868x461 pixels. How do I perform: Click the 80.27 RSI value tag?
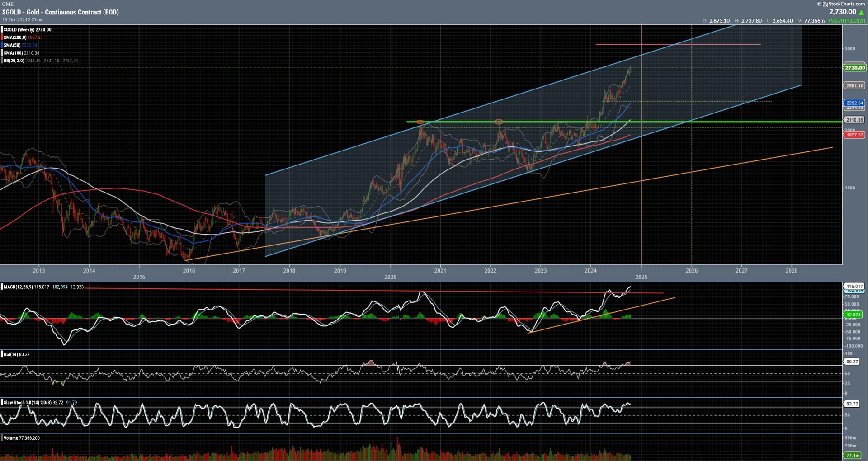[x=852, y=362]
